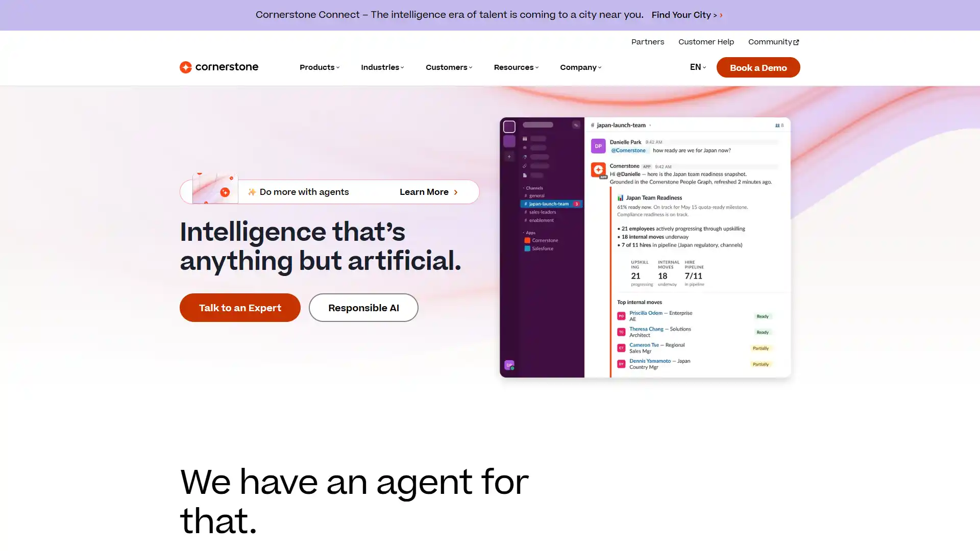Click Talk to an Expert
Viewport: 980px width, 551px height.
(240, 308)
